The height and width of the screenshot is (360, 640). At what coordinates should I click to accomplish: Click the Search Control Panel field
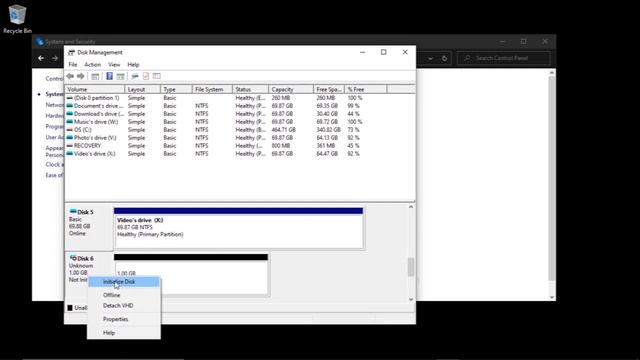[504, 58]
